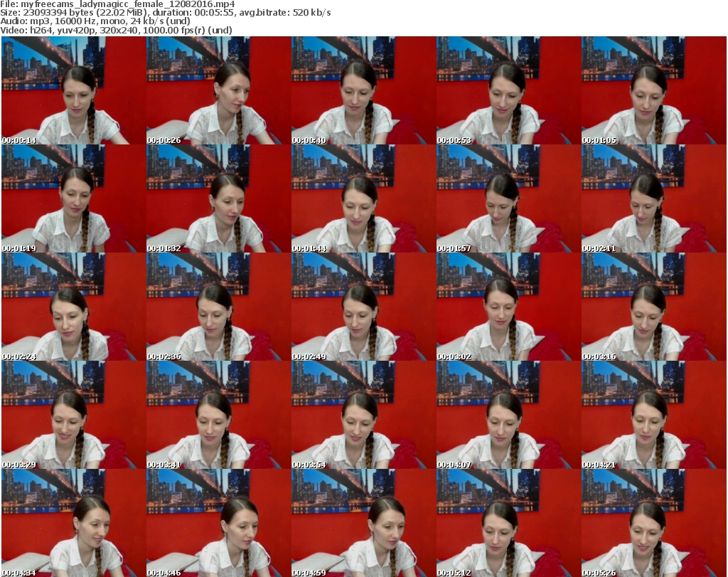
Task: Pick the thumbnail labeled 00:01:57
Action: click(508, 198)
